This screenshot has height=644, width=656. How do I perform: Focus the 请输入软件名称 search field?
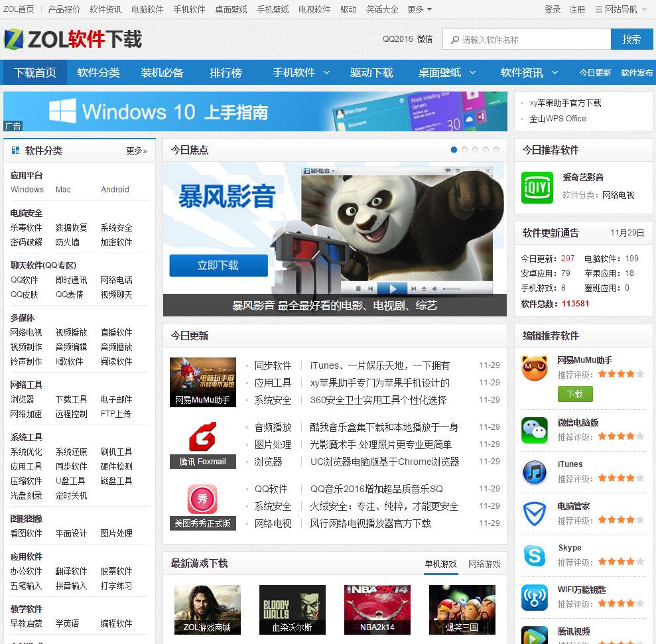527,39
